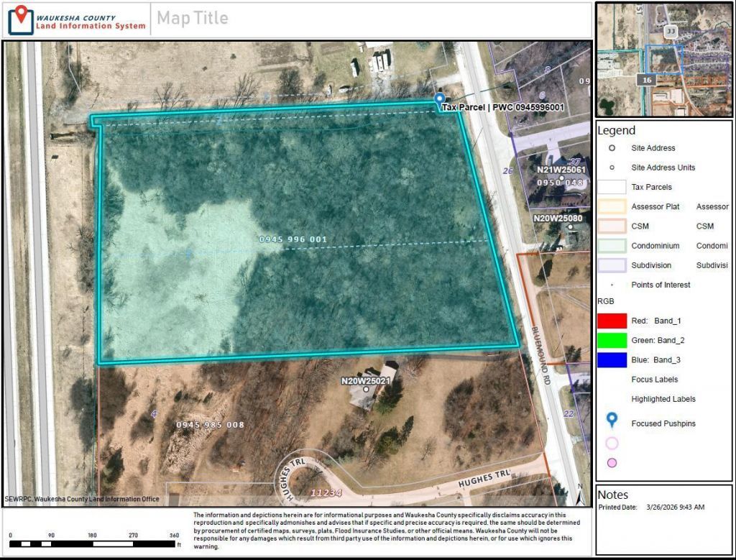The width and height of the screenshot is (736, 560).
Task: Click the Site Address Units circle symbol
Action: [x=612, y=167]
